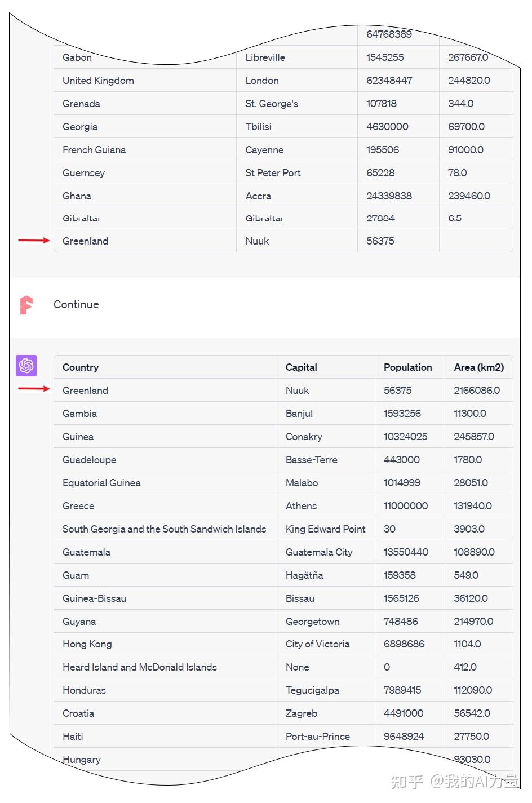Click the pink assistant icon beside Continue
The width and height of the screenshot is (532, 803).
click(x=26, y=304)
